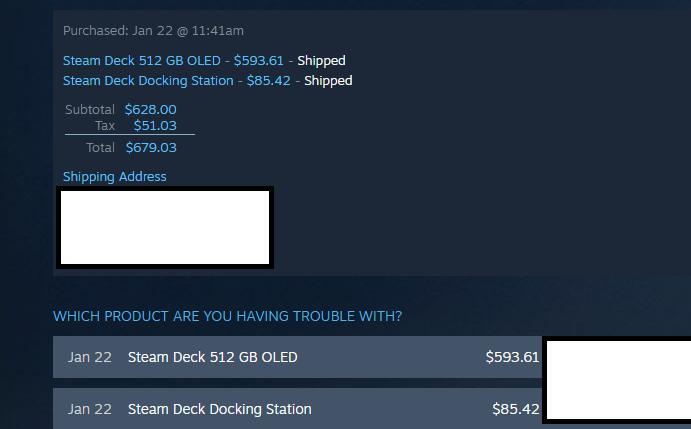Click the redacted box beside product rows
691x429 pixels.
tap(617, 381)
